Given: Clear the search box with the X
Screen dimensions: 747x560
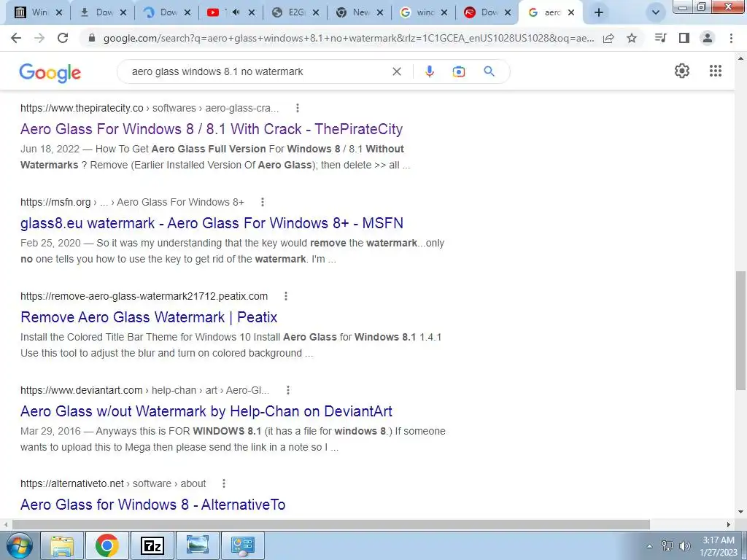Looking at the screenshot, I should (396, 71).
